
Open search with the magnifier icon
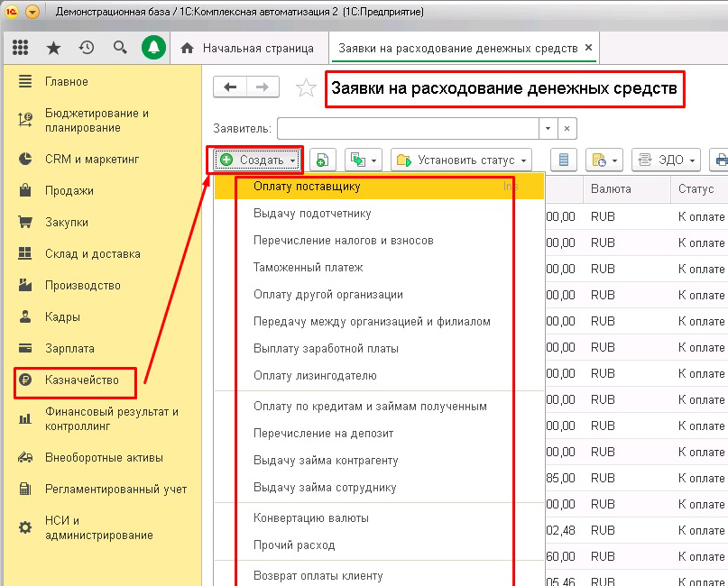click(120, 47)
